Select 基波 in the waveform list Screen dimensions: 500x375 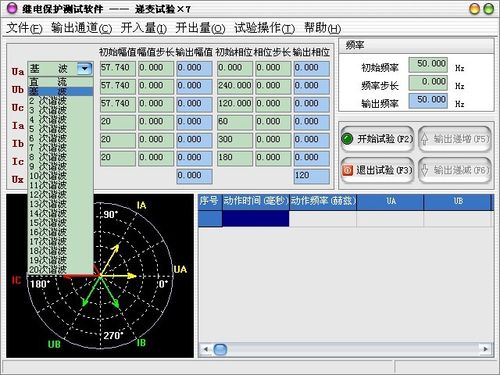[60, 91]
